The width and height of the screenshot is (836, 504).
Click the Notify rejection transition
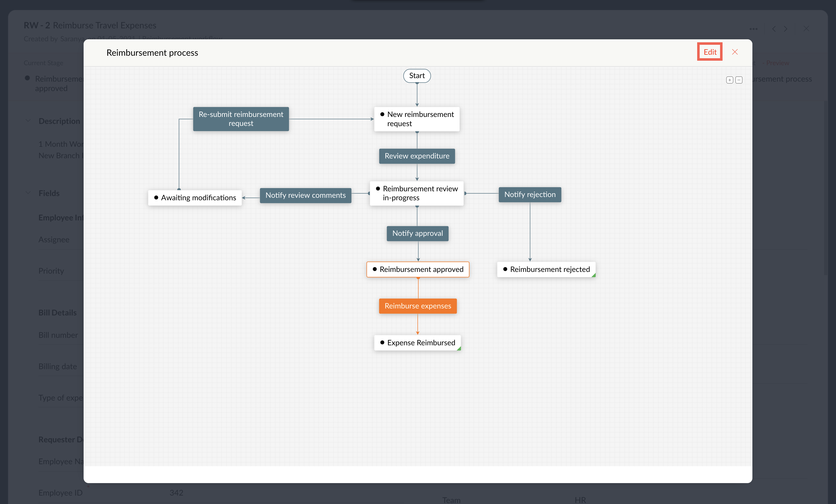(x=530, y=195)
